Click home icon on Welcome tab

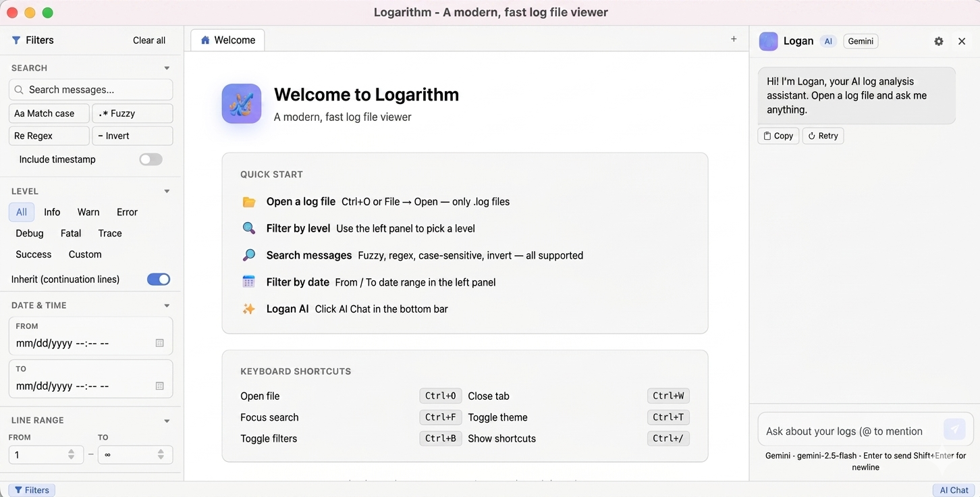pos(205,41)
